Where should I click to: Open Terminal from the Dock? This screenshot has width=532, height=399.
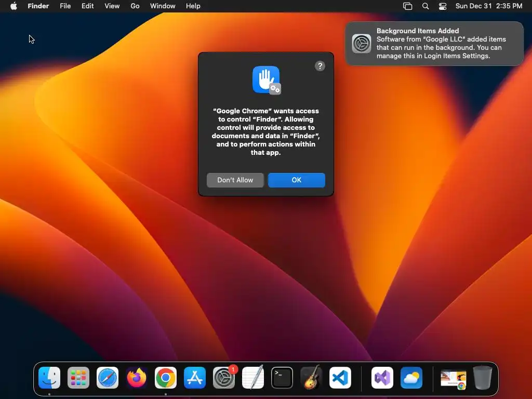coord(282,378)
